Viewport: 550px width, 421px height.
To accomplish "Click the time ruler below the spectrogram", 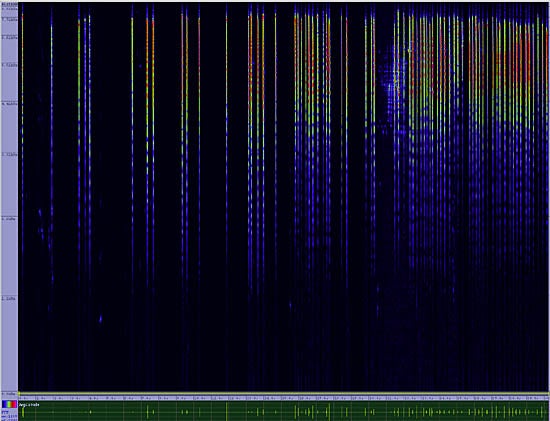I will click(x=284, y=398).
